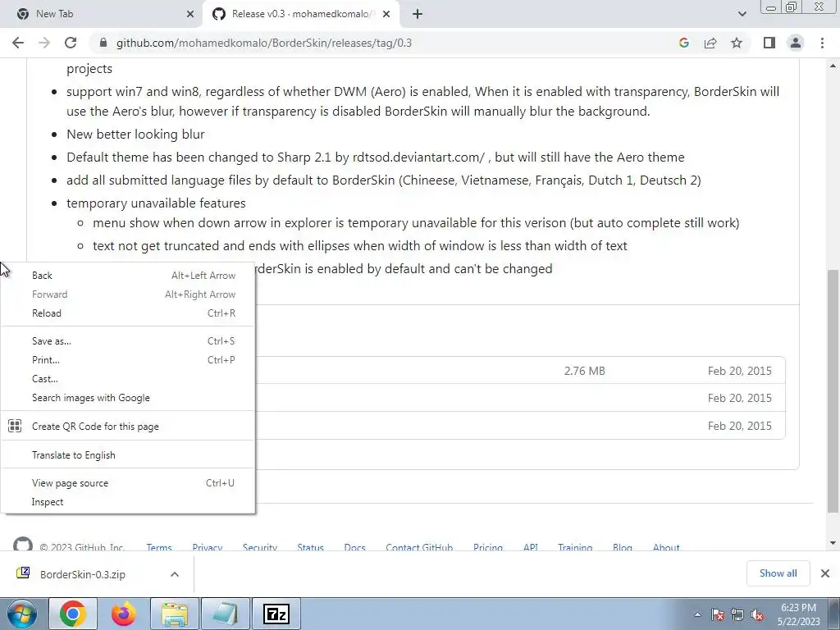Click the QR code icon in context menu
840x630 pixels.
15,426
